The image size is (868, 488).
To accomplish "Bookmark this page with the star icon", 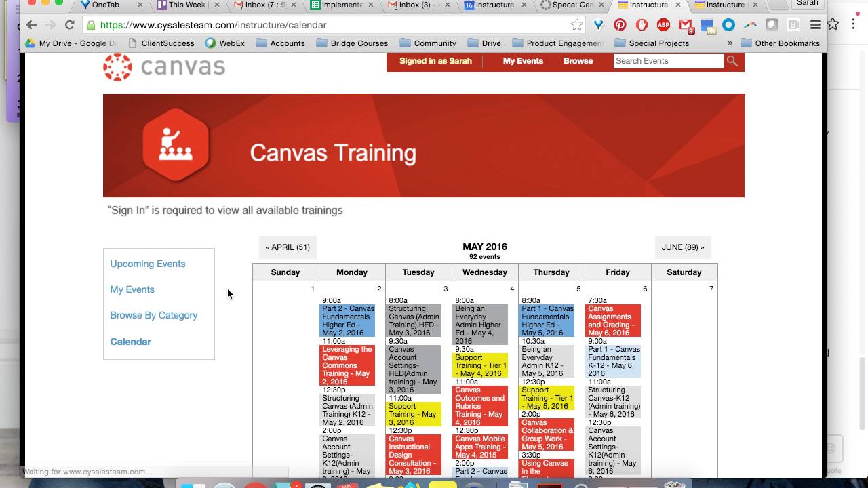I will click(x=576, y=25).
